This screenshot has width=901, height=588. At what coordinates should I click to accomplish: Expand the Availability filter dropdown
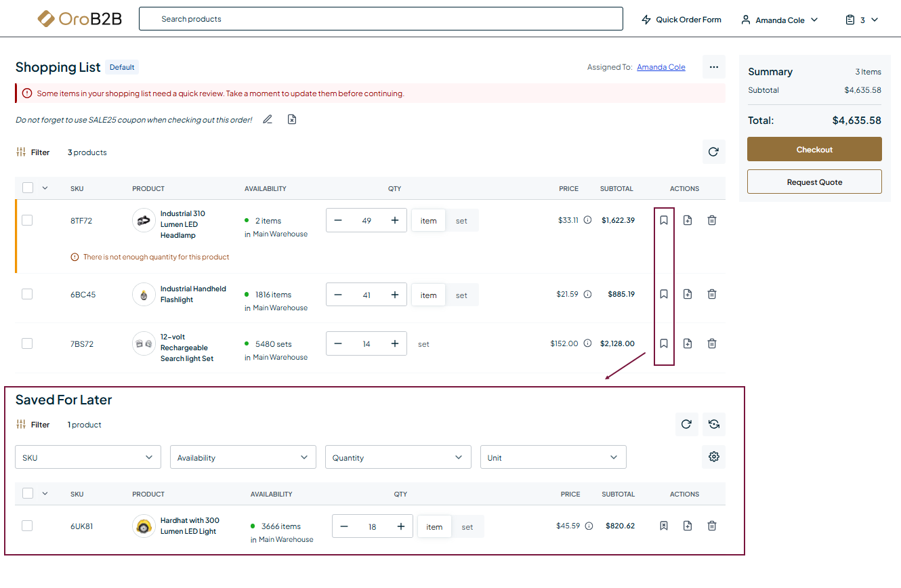coord(243,457)
